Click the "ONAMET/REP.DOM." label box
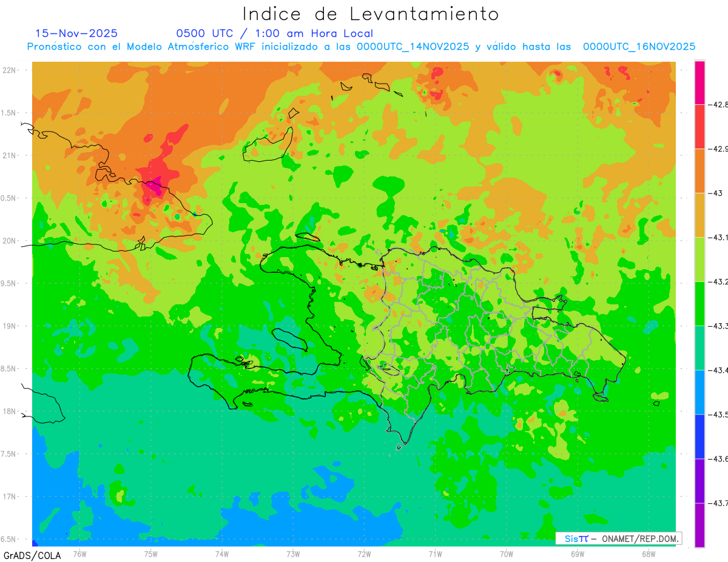 [x=618, y=538]
